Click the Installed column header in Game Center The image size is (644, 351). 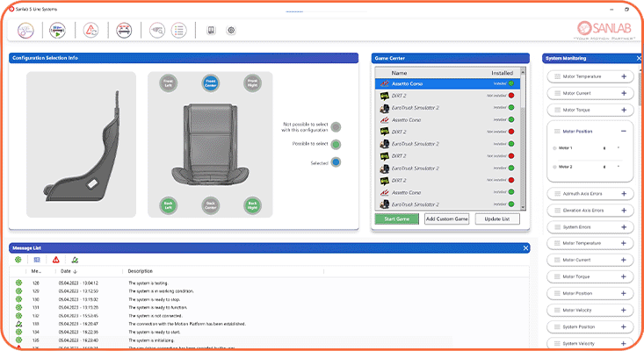[503, 73]
